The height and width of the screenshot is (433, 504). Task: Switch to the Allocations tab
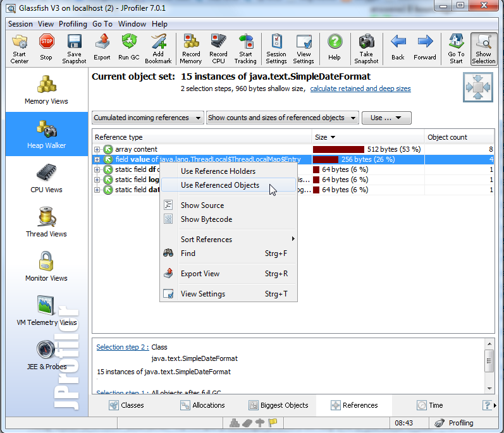point(202,405)
